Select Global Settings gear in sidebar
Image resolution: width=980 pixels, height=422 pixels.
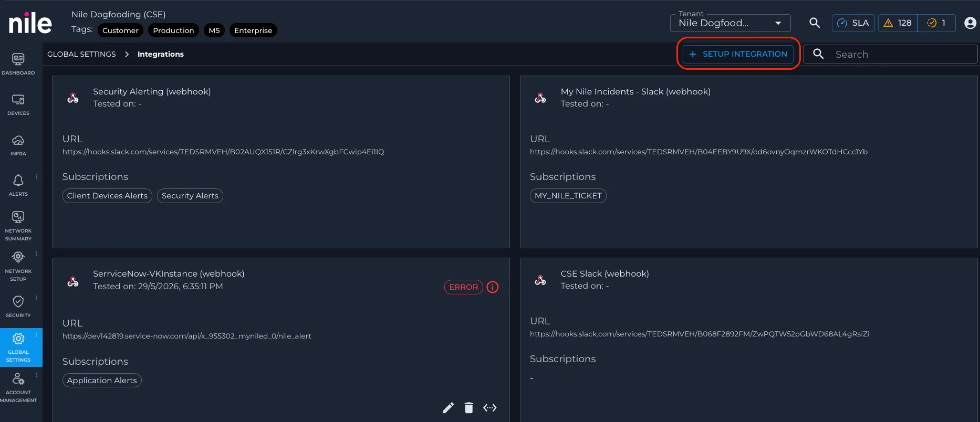(x=18, y=347)
